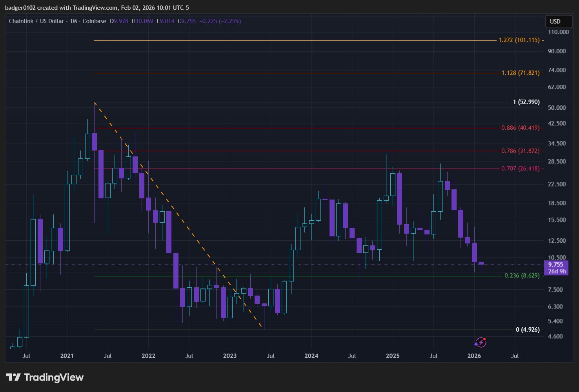The width and height of the screenshot is (579, 392).
Task: Click the TradingView logo icon
Action: pos(13,377)
